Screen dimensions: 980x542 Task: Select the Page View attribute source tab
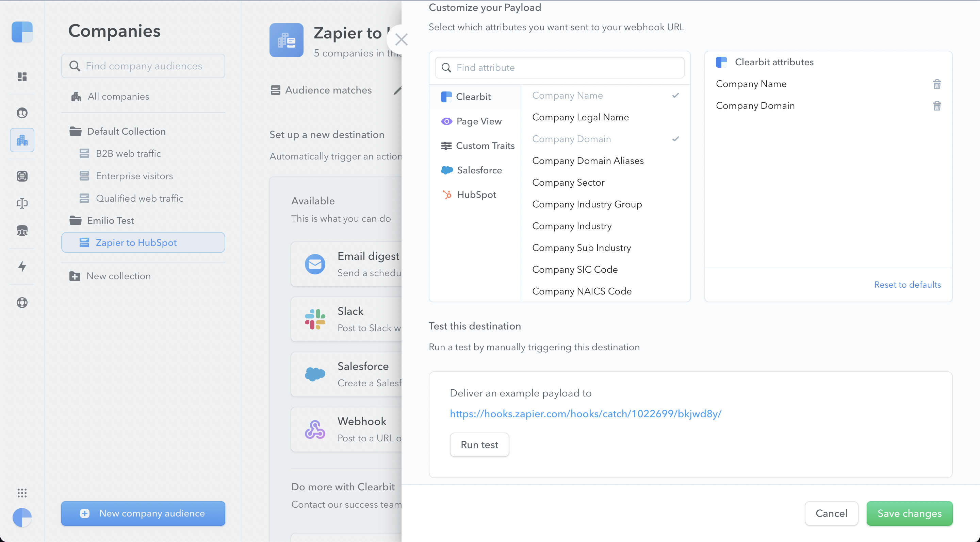pos(475,121)
